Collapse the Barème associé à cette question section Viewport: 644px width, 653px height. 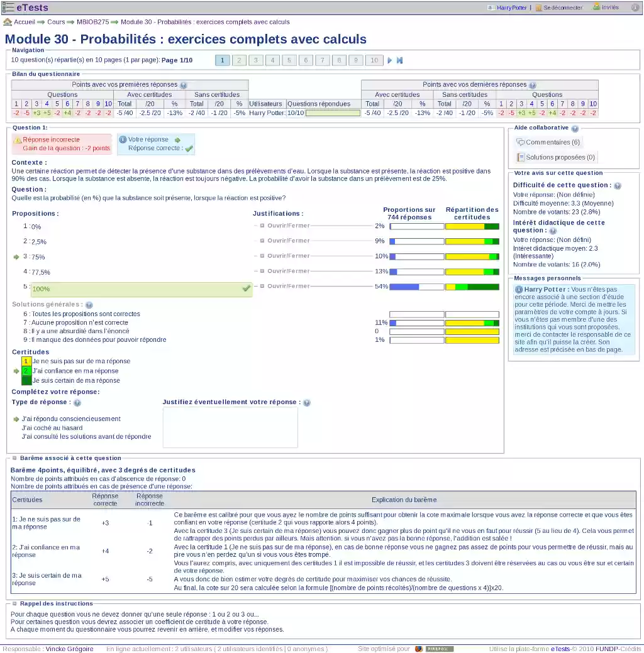click(x=14, y=458)
